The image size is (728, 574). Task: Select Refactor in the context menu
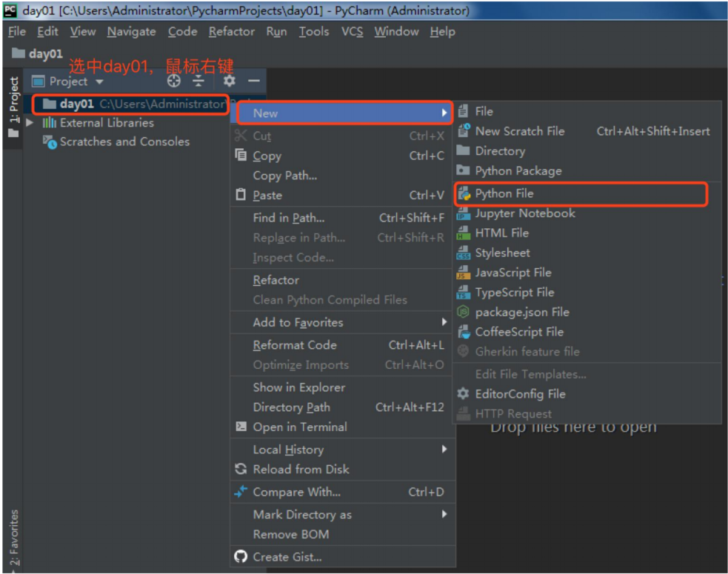pyautogui.click(x=343, y=280)
